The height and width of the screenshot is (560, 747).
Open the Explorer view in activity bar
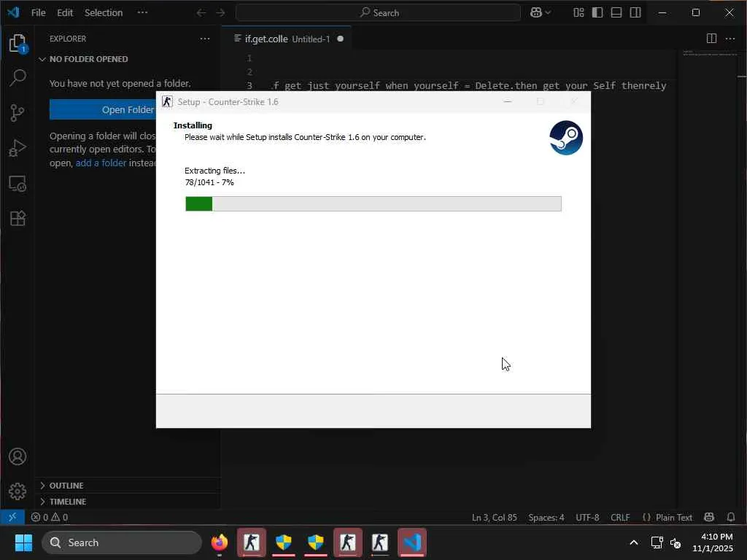(x=18, y=43)
